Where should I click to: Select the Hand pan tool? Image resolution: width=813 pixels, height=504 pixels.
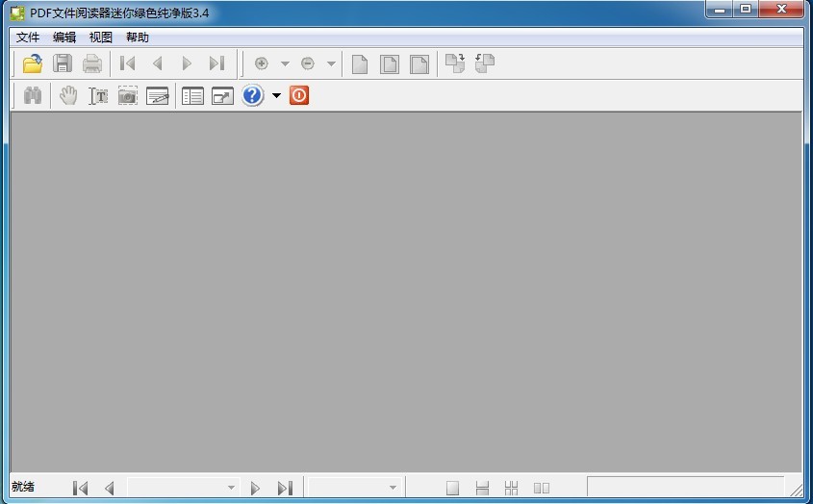coord(67,96)
